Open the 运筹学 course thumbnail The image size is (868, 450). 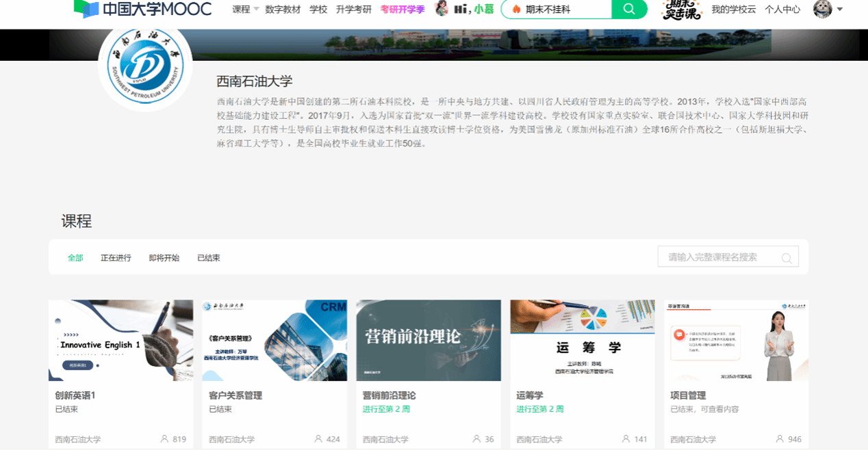tap(583, 340)
